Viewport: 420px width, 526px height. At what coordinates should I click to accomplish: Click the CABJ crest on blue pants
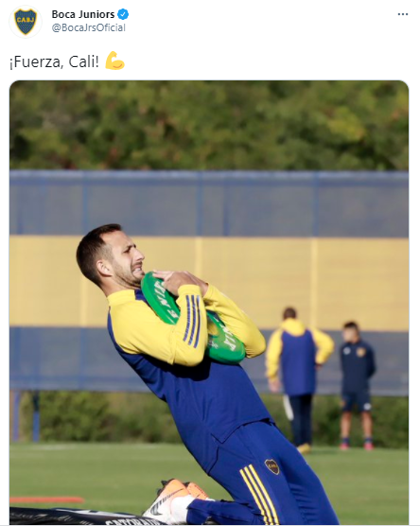[x=272, y=466]
